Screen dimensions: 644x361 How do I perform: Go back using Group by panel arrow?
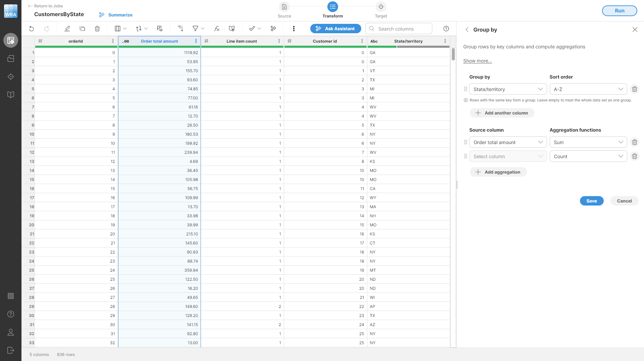pos(467,30)
